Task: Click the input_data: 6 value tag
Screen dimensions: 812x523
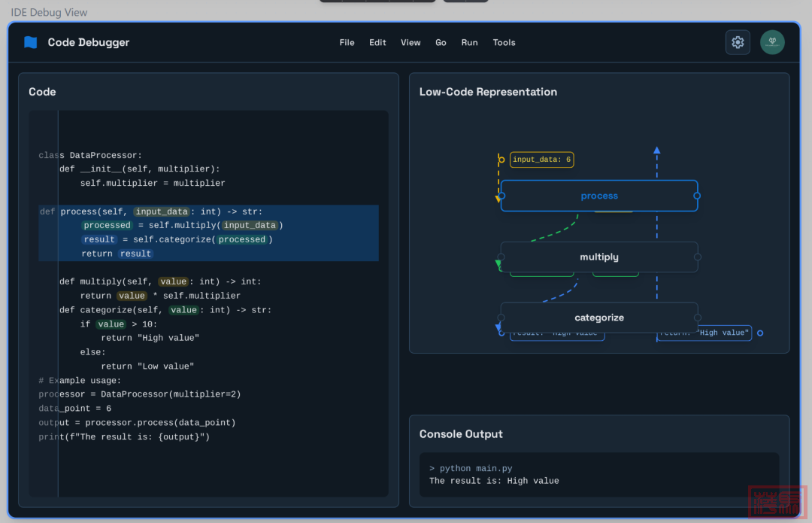Action: (542, 160)
